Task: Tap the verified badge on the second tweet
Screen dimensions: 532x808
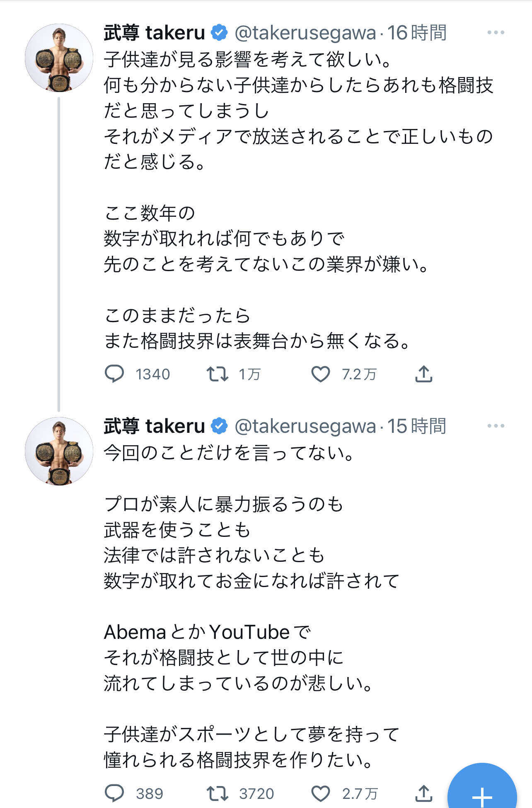Action: 219,426
